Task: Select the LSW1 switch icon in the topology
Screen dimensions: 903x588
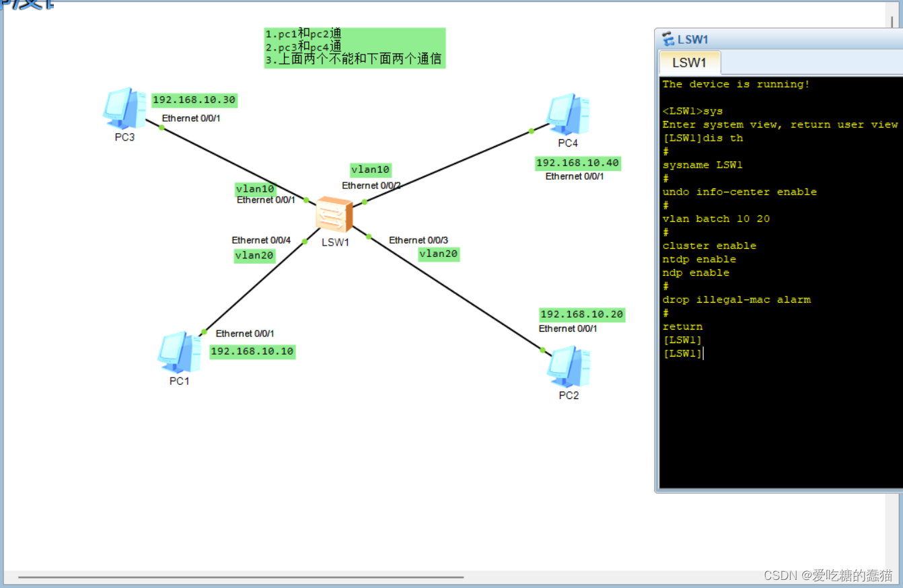Action: click(x=334, y=215)
